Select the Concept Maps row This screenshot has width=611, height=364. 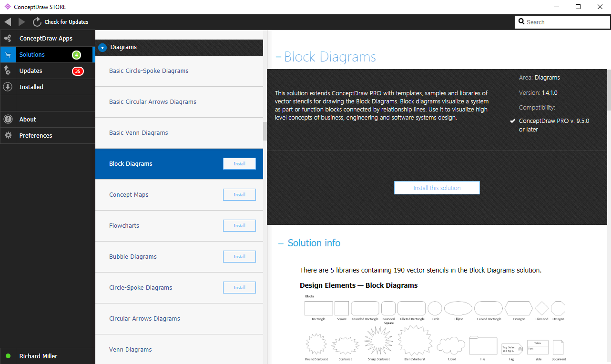[179, 195]
